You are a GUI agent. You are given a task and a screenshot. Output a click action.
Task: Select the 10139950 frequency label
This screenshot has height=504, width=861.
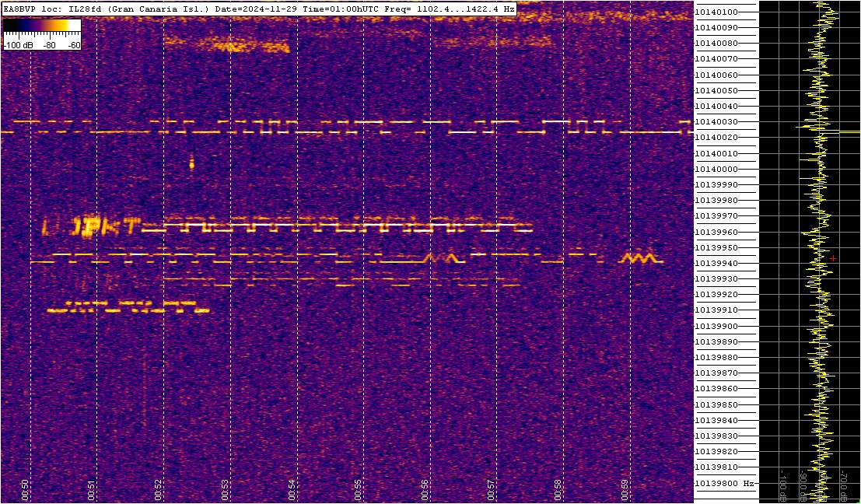click(715, 247)
